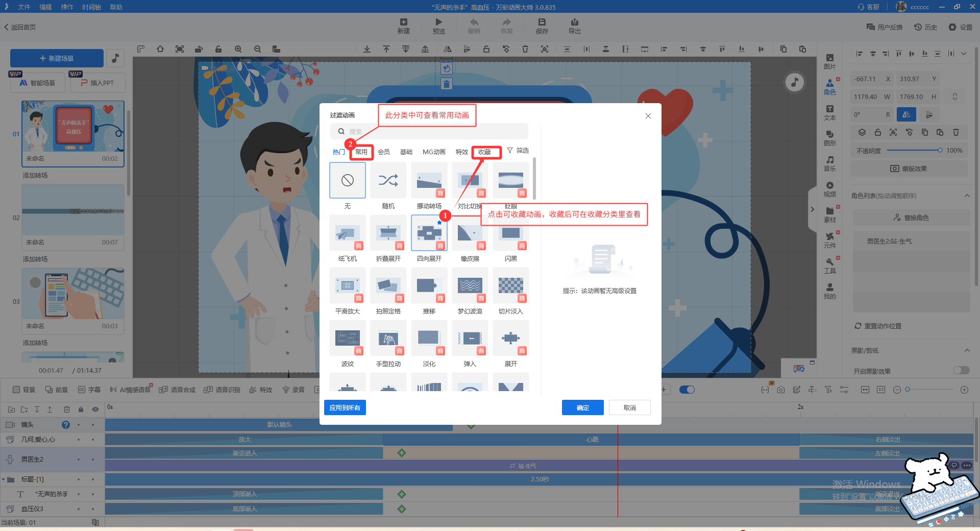Toggle the blue switch above the timeline
The image size is (980, 531).
687,390
